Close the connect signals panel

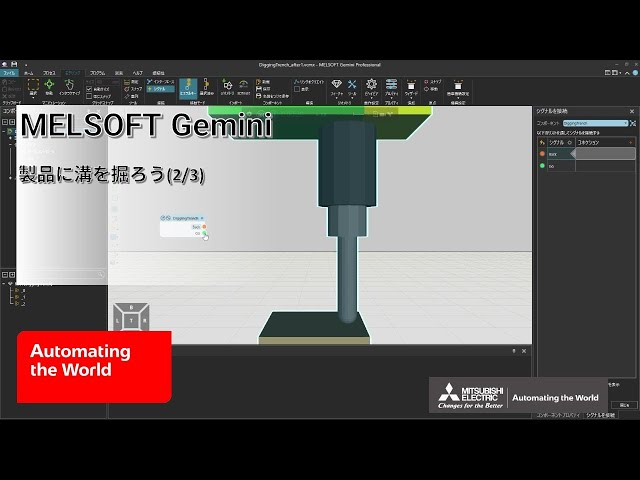click(x=632, y=111)
